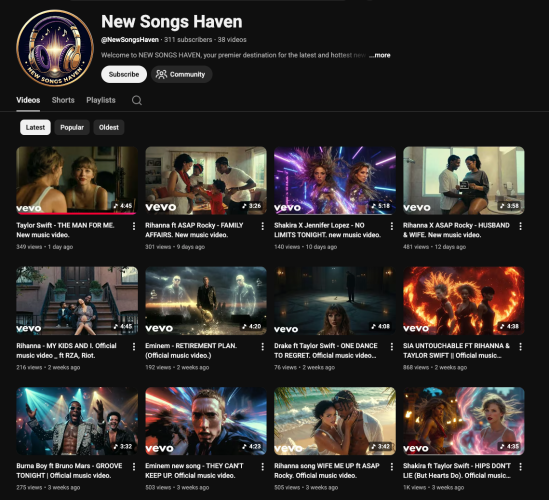Select the Latest sort chip
Viewport: 549px width, 500px height.
[x=35, y=127]
